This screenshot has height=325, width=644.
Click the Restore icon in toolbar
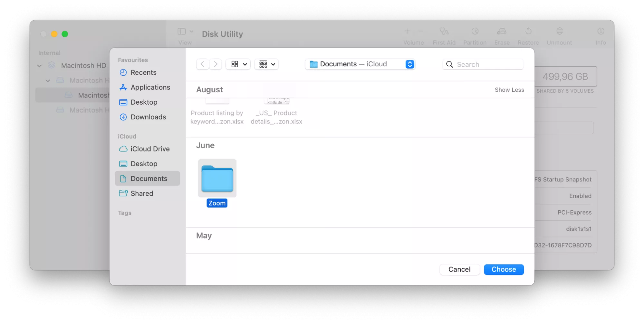(528, 35)
